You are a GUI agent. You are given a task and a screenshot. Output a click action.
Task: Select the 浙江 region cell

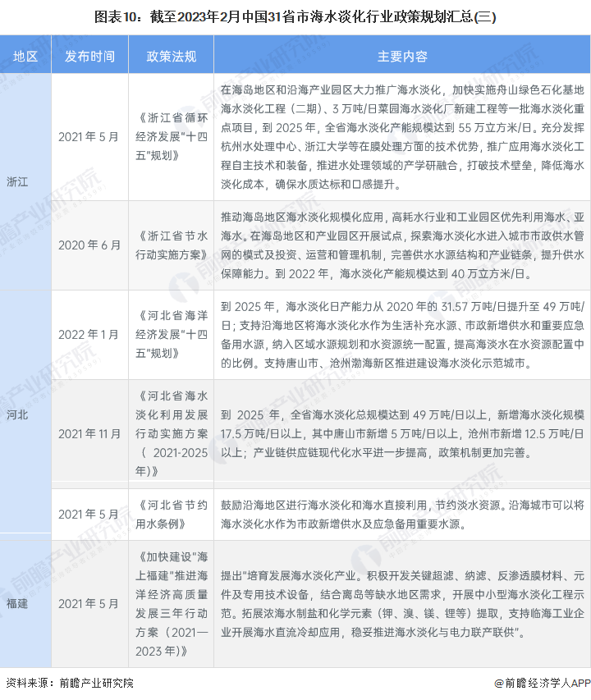coord(17,181)
